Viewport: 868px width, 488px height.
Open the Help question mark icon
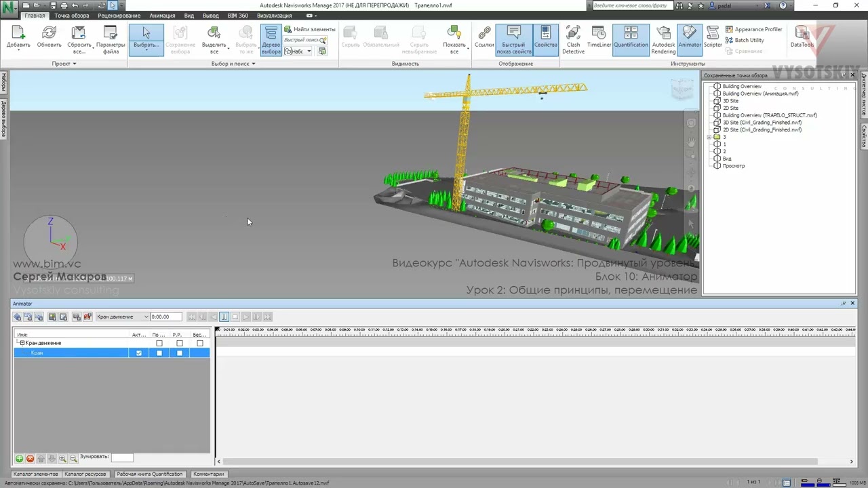click(x=783, y=5)
